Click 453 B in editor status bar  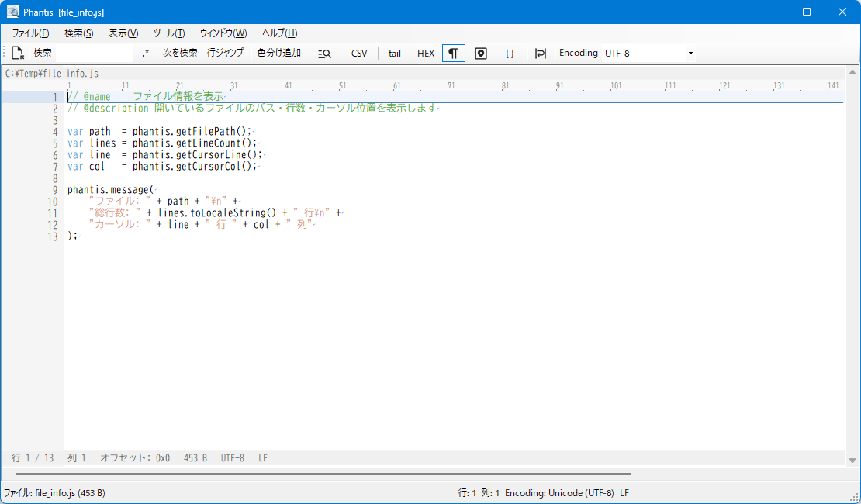point(195,458)
